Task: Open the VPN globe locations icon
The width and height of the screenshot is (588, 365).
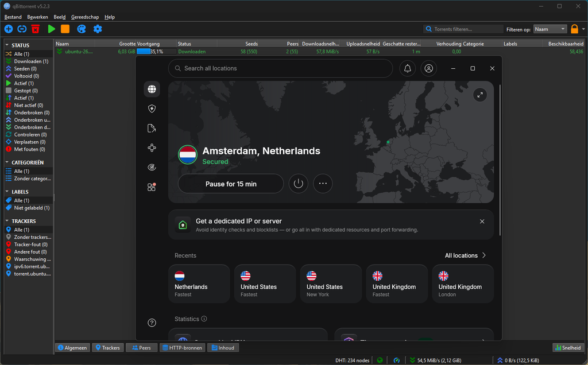Action: pos(152,89)
